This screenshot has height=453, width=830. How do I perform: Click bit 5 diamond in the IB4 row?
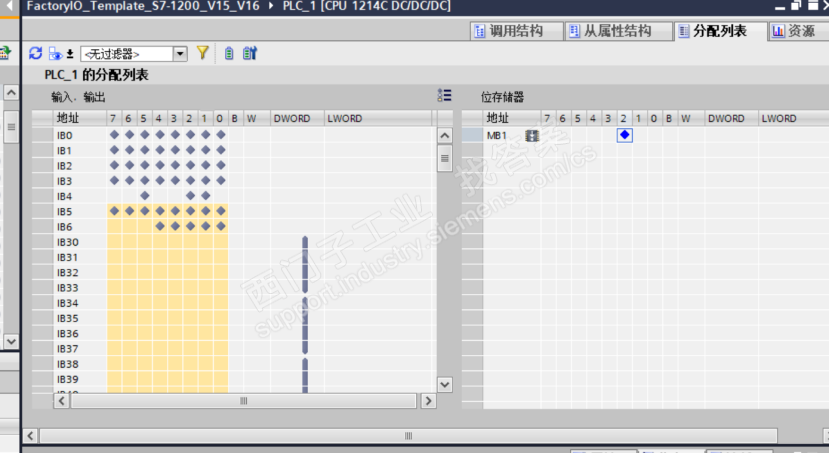[145, 196]
